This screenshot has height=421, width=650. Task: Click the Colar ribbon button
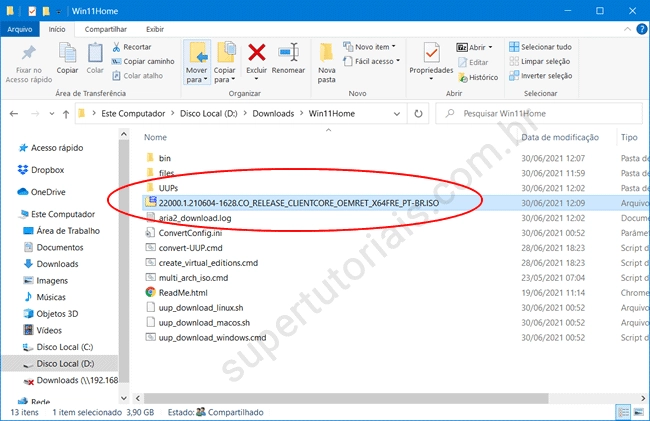coord(95,59)
